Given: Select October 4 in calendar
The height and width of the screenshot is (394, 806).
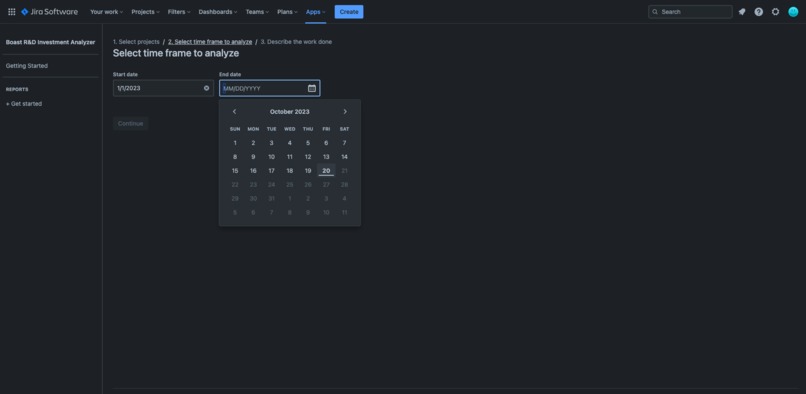Looking at the screenshot, I should (x=289, y=143).
